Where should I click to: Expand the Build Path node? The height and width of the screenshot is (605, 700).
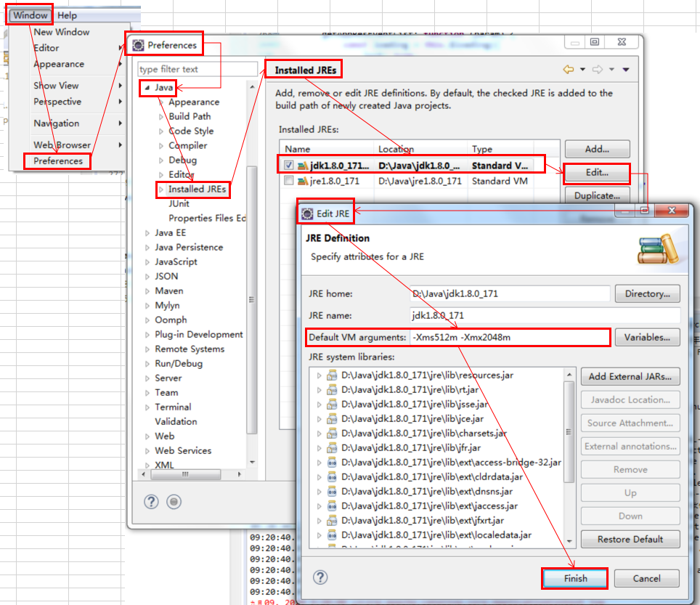point(161,117)
